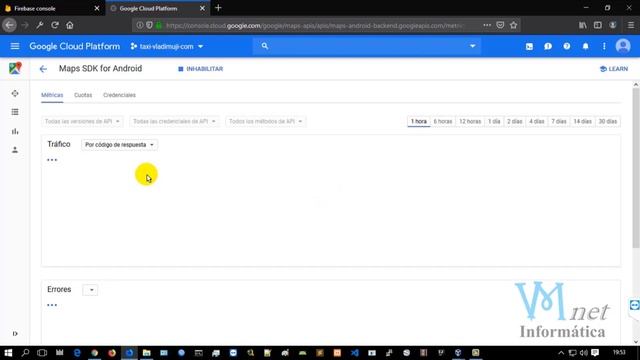The image size is (640, 360).
Task: Open the Firefox Library icon
Action: point(583,25)
